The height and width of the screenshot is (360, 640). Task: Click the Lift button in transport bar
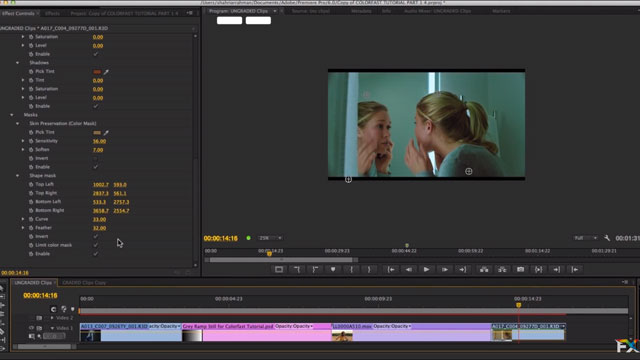tap(484, 269)
